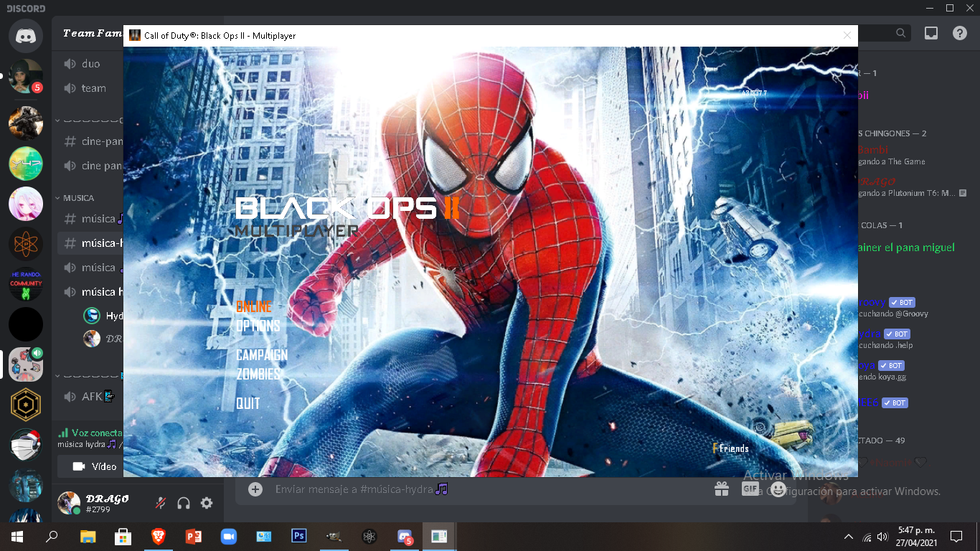The width and height of the screenshot is (980, 551).
Task: Open the gold hexagon emblem server
Action: pyautogui.click(x=26, y=405)
